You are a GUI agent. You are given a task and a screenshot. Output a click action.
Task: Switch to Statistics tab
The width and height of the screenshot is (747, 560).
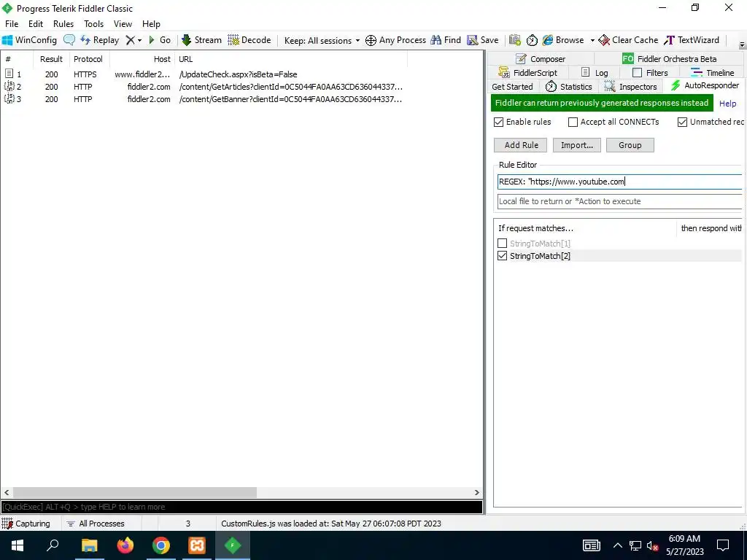(x=569, y=86)
